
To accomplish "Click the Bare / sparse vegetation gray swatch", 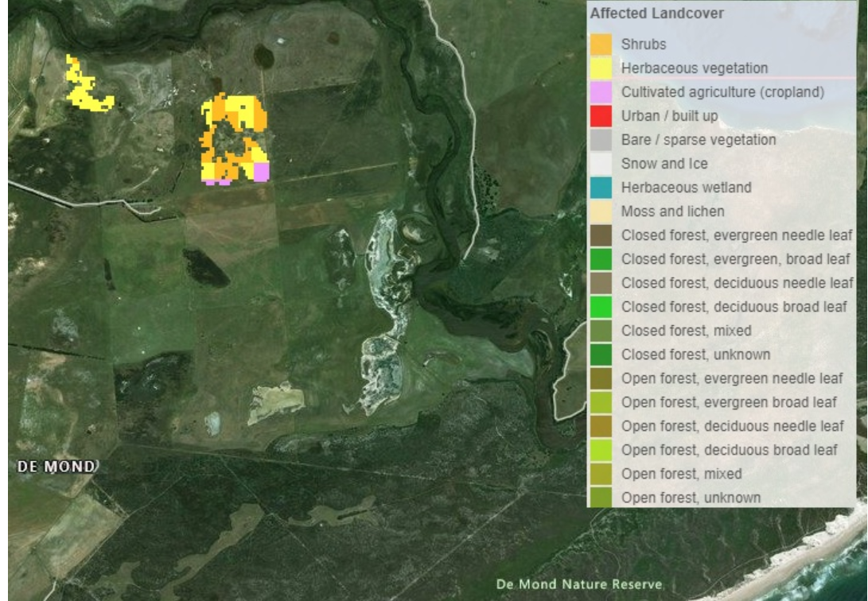I will click(x=601, y=139).
